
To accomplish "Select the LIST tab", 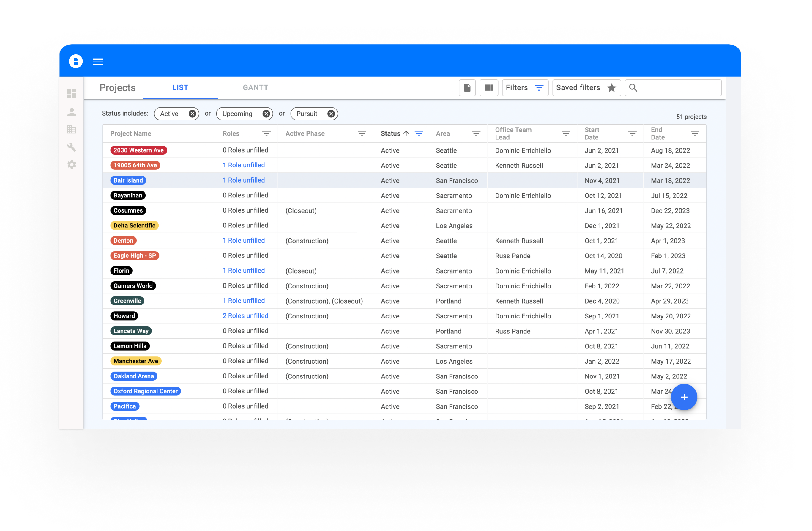I will coord(180,88).
